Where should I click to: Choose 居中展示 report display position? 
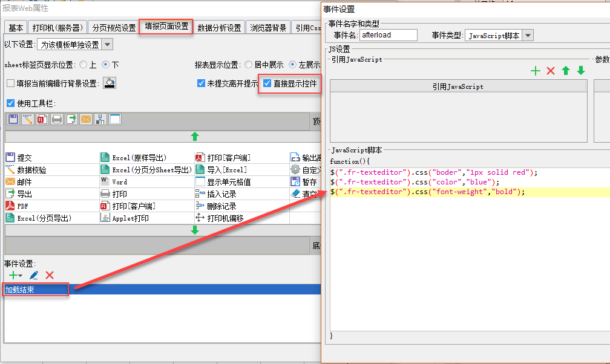pos(248,65)
